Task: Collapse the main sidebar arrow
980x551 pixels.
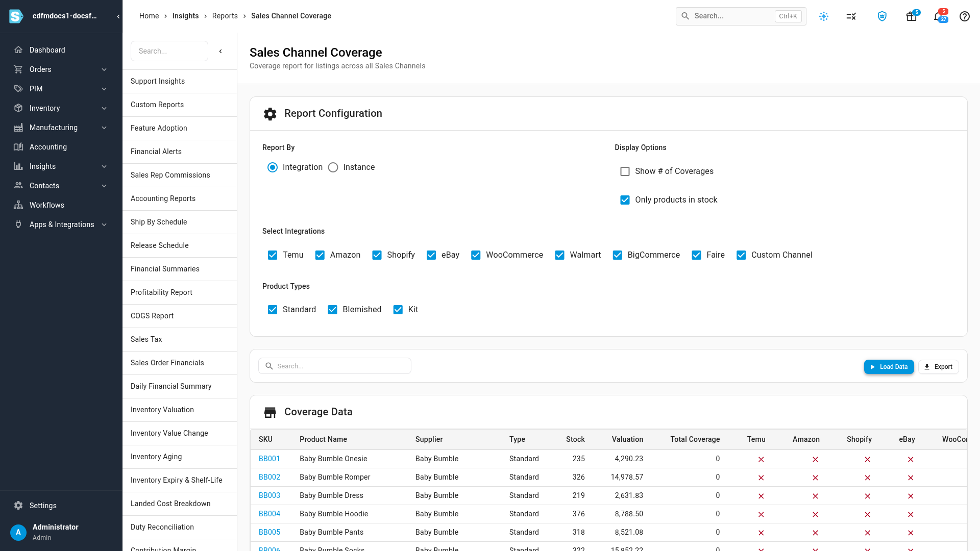Action: click(x=118, y=16)
